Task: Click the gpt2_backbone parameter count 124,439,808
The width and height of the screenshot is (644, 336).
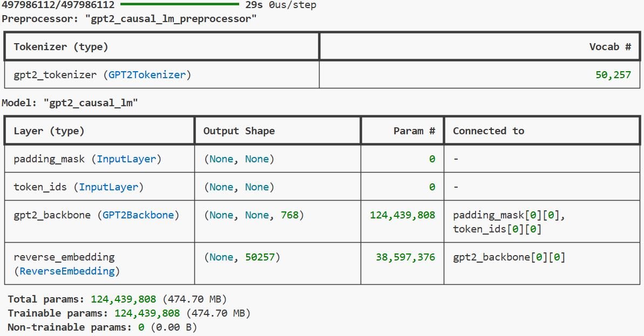Action: click(402, 214)
